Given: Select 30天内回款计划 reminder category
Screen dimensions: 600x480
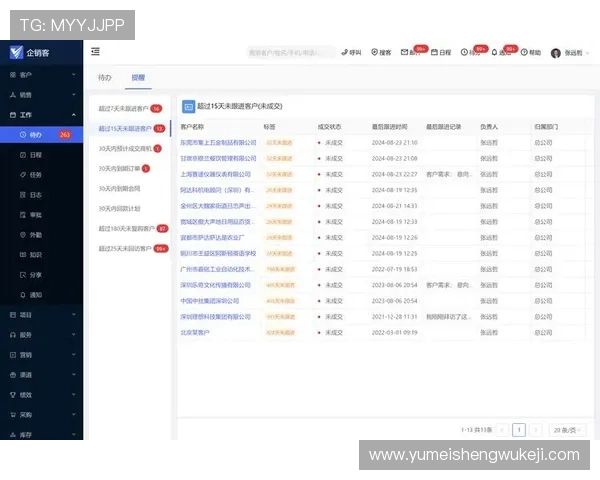Looking at the screenshot, I should 130,209.
